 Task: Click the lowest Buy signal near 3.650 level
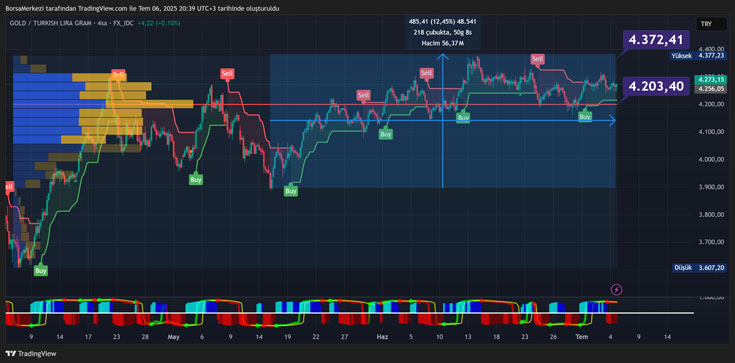click(x=41, y=271)
